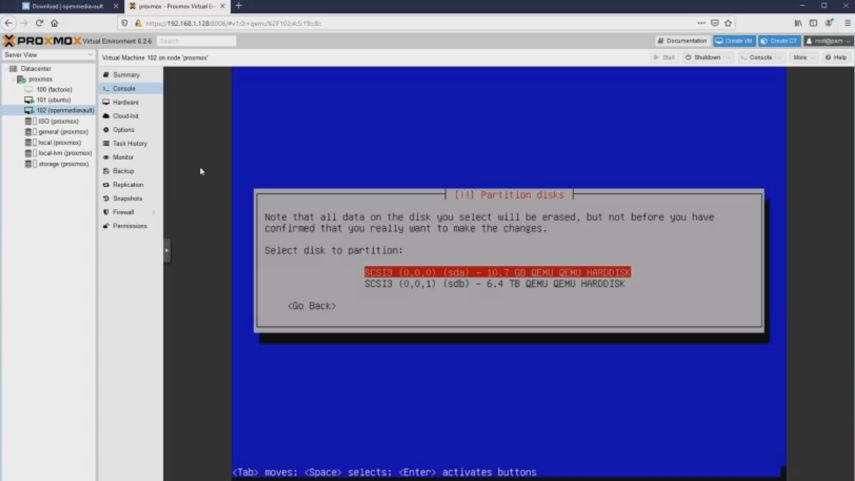The width and height of the screenshot is (855, 481).
Task: Expand the Shutdown options arrow
Action: click(728, 57)
